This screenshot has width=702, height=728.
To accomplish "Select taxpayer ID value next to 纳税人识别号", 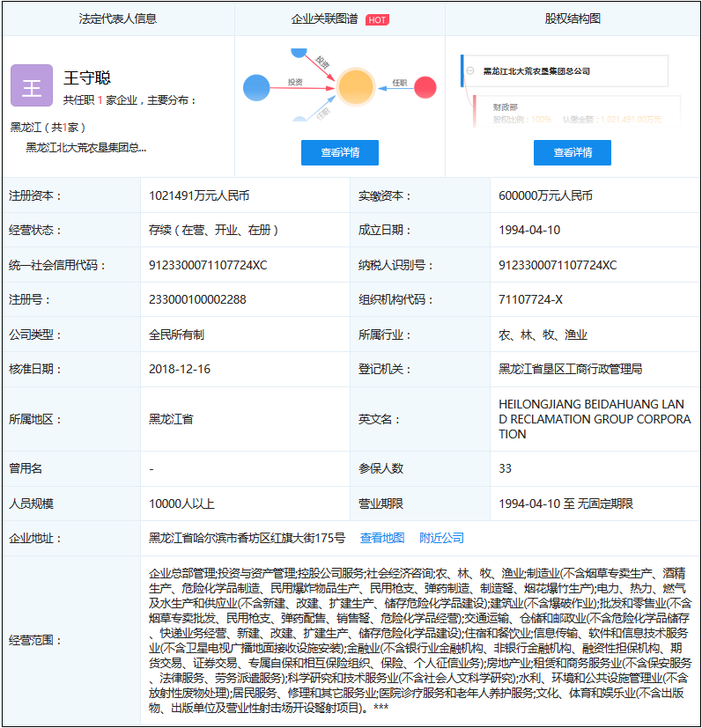I will (x=558, y=265).
